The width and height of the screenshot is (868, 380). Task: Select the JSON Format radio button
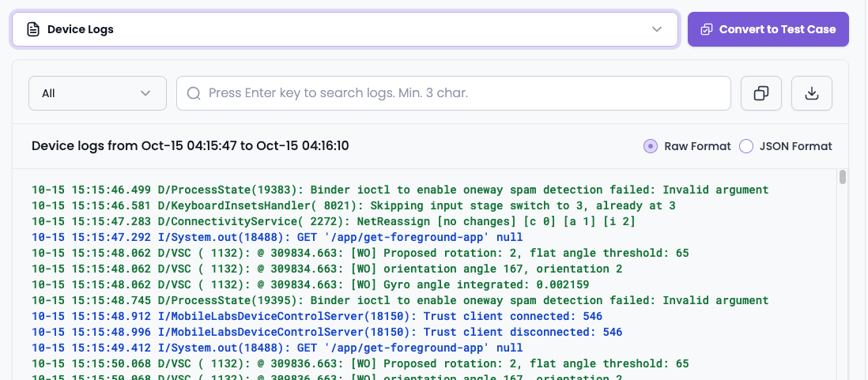746,147
